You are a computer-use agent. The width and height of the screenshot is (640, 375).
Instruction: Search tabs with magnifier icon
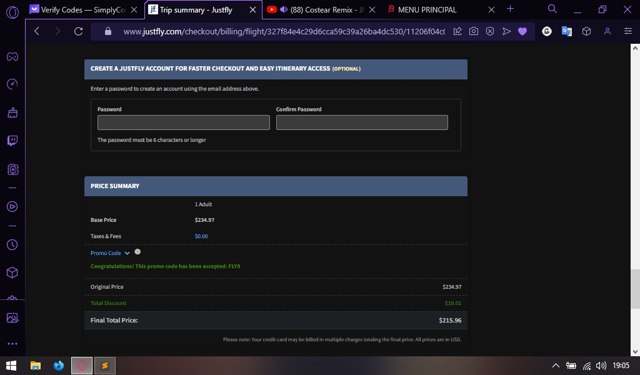pyautogui.click(x=552, y=9)
